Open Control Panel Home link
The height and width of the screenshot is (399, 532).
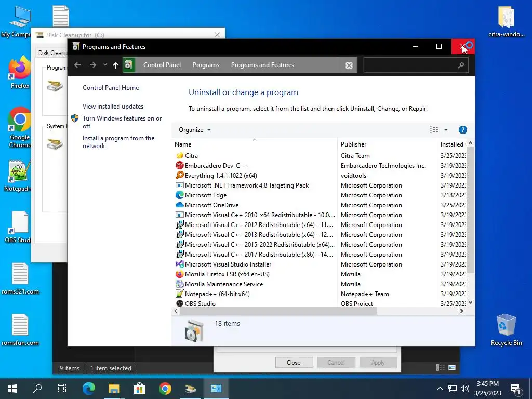[111, 87]
